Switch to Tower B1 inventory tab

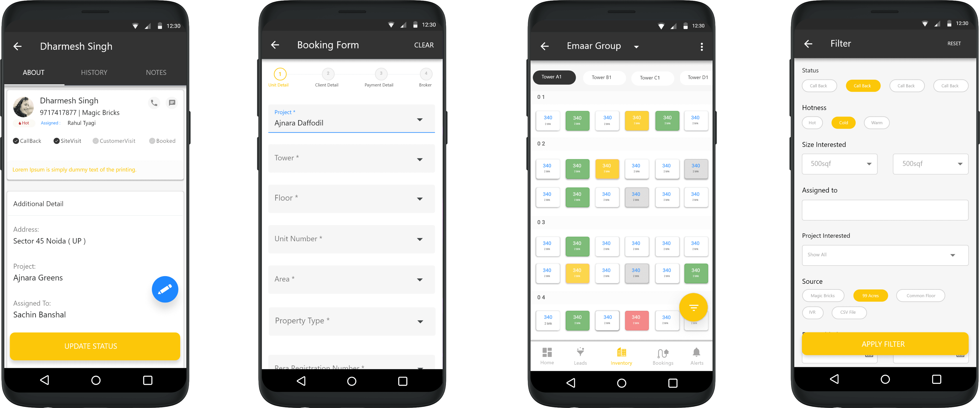pyautogui.click(x=600, y=77)
